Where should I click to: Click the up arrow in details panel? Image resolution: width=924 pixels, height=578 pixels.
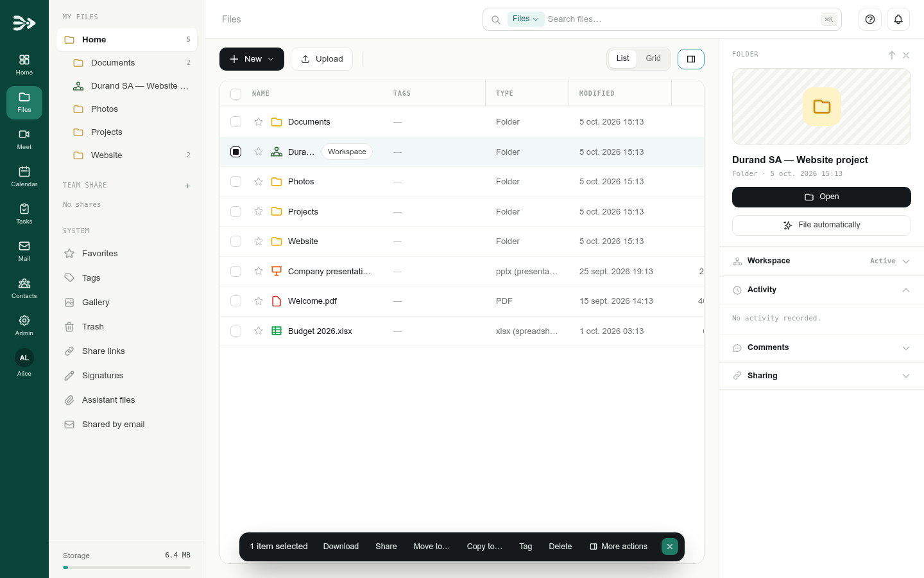(892, 55)
